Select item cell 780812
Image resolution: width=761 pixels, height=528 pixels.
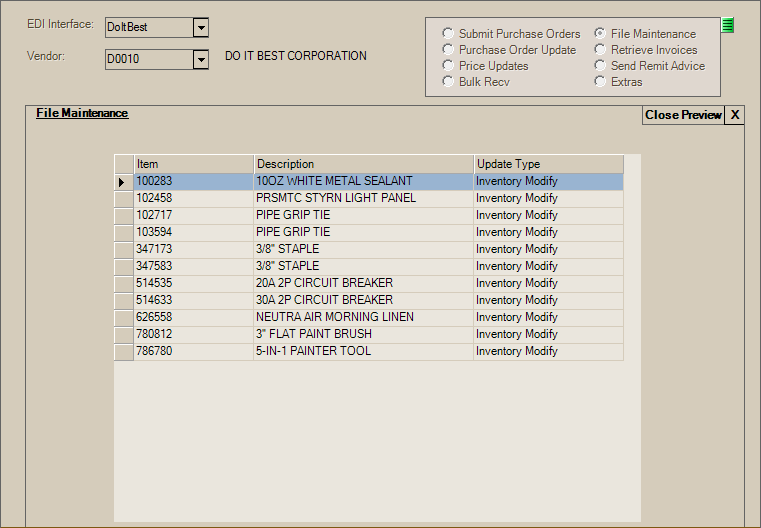(x=194, y=334)
